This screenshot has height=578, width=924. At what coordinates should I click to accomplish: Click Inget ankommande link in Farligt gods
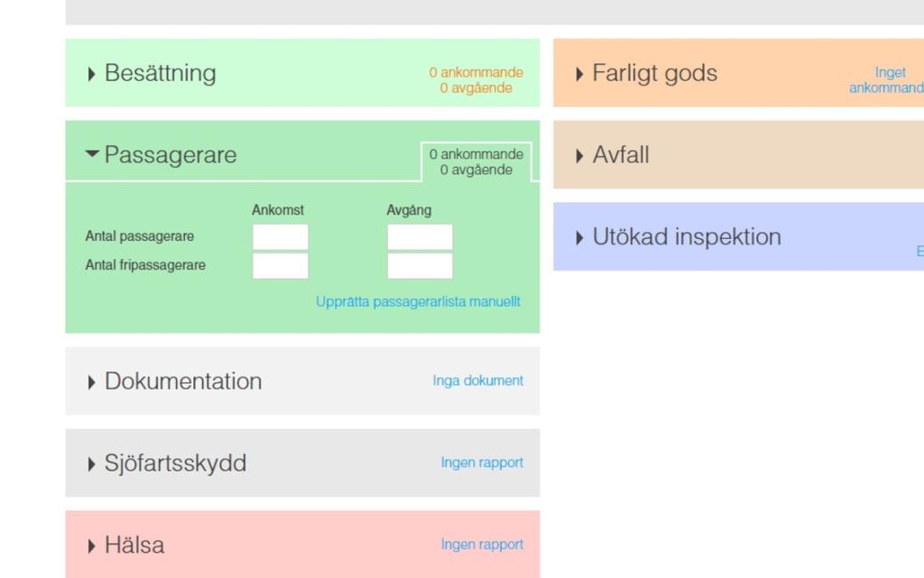[886, 80]
